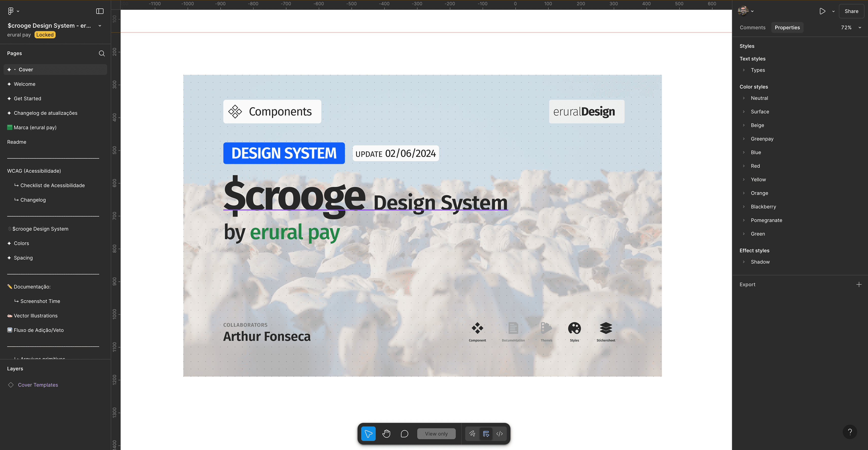Switch to the Comments tab
This screenshot has height=450, width=868.
coord(752,28)
